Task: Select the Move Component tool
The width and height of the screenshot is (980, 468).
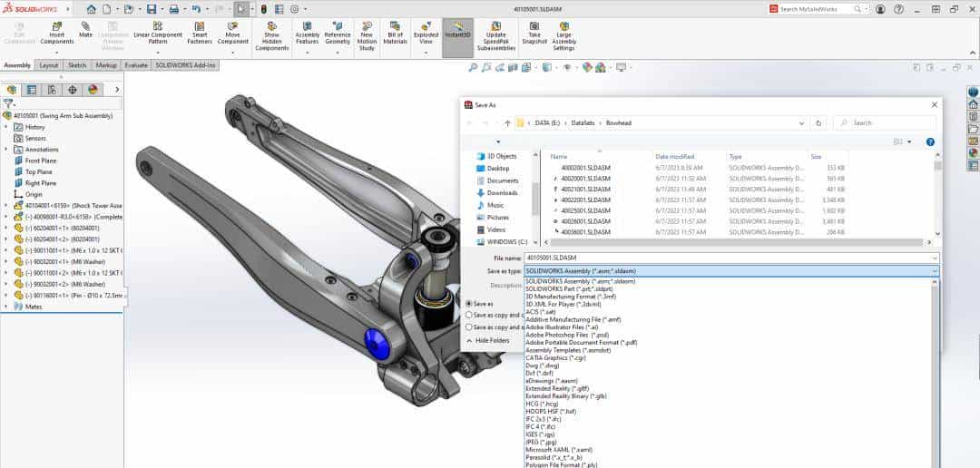Action: pyautogui.click(x=232, y=34)
